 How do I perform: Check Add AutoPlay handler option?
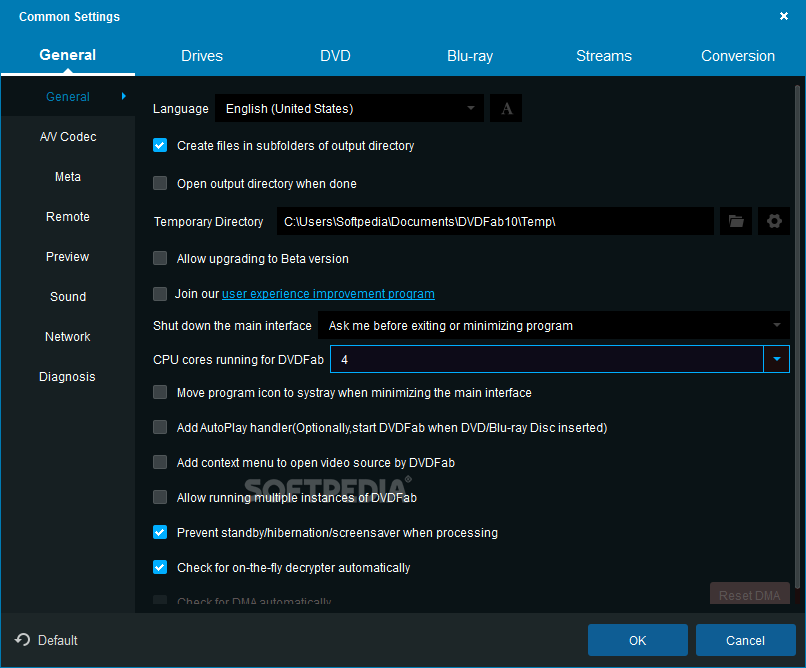point(160,428)
